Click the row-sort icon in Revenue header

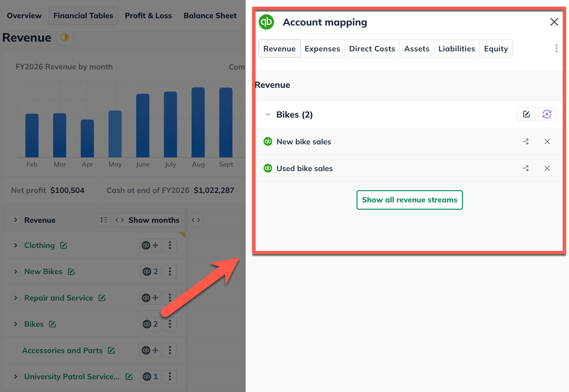coord(104,220)
